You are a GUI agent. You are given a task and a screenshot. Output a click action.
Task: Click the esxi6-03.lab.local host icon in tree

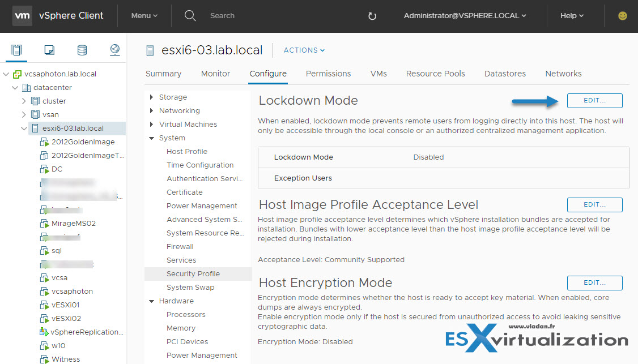coord(35,128)
